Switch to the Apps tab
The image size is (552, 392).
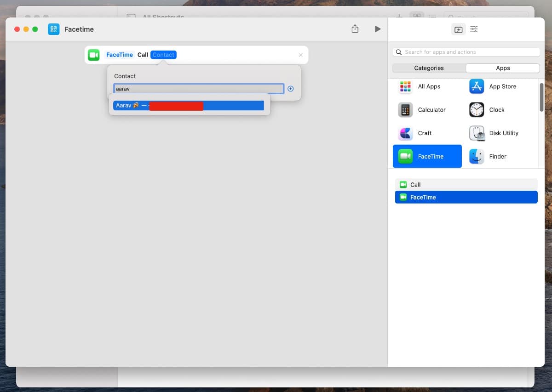click(502, 68)
